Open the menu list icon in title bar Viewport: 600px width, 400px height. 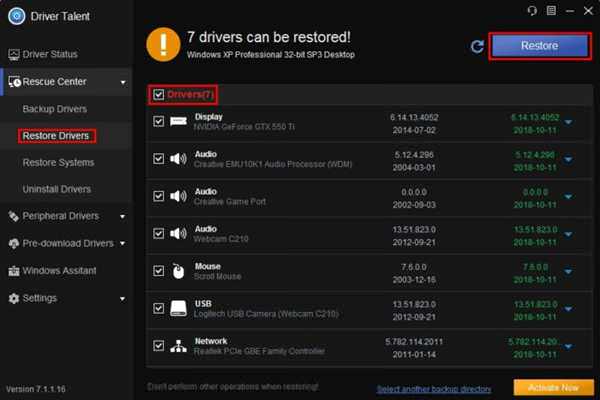551,11
